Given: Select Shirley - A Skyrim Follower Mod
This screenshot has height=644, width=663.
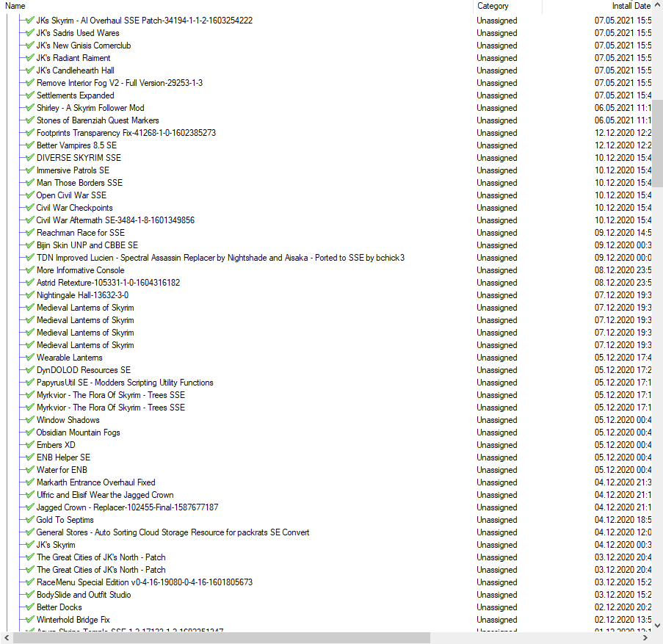Looking at the screenshot, I should tap(90, 108).
